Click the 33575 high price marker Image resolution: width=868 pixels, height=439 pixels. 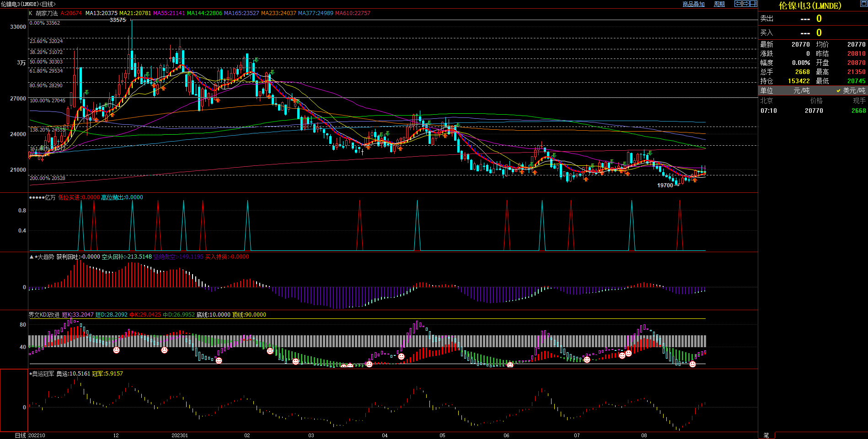pos(118,20)
